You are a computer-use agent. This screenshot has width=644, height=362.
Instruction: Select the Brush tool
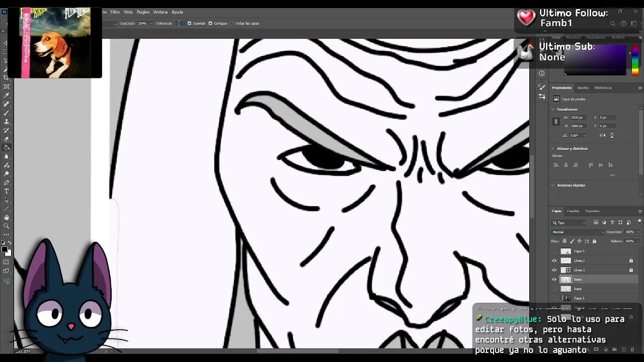[x=7, y=112]
